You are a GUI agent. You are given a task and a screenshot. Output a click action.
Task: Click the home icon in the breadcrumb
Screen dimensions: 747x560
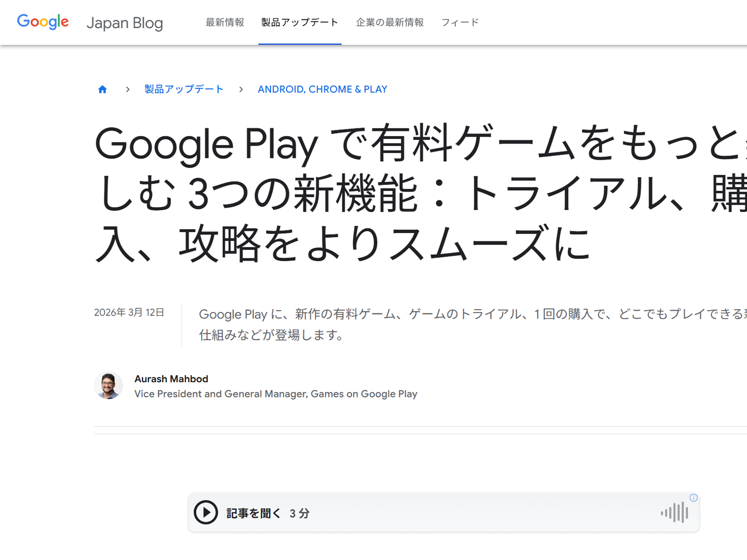[102, 89]
